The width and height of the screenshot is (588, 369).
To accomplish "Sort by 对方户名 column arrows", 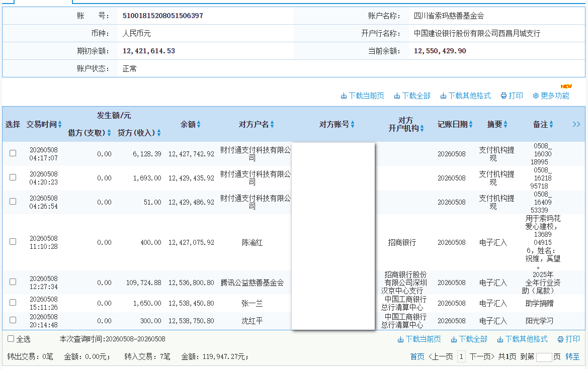I will coord(272,124).
